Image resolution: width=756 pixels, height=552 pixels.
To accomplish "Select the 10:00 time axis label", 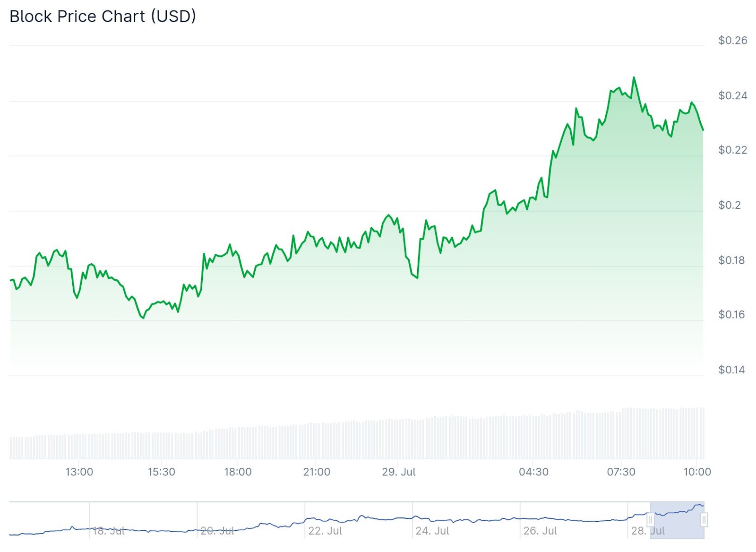I will pos(697,472).
